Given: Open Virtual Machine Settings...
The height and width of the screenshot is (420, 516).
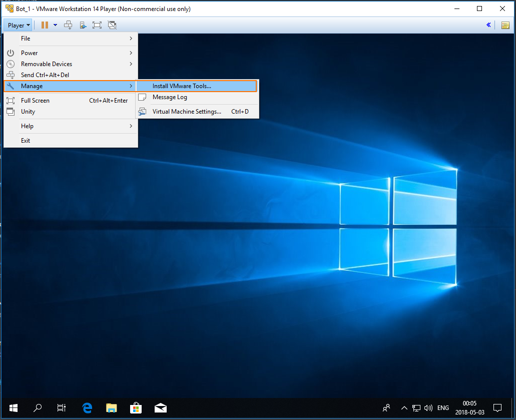Looking at the screenshot, I should click(198, 112).
